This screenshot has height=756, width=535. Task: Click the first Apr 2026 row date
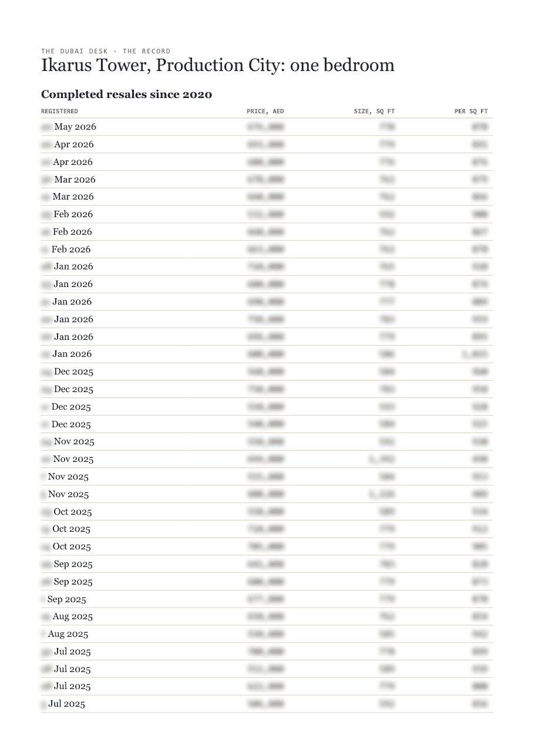click(x=68, y=144)
